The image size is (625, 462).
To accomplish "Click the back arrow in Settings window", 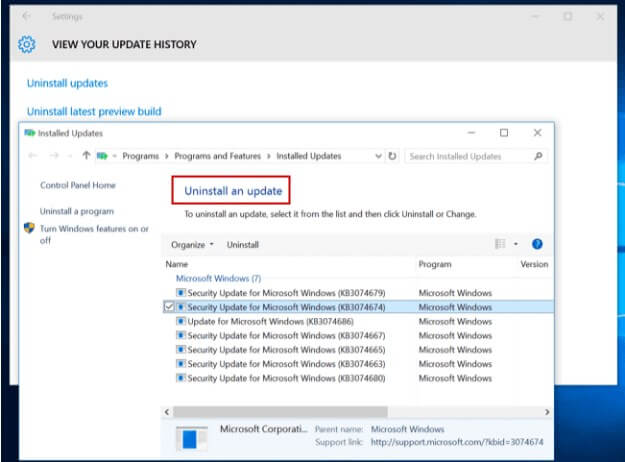I will click(27, 16).
